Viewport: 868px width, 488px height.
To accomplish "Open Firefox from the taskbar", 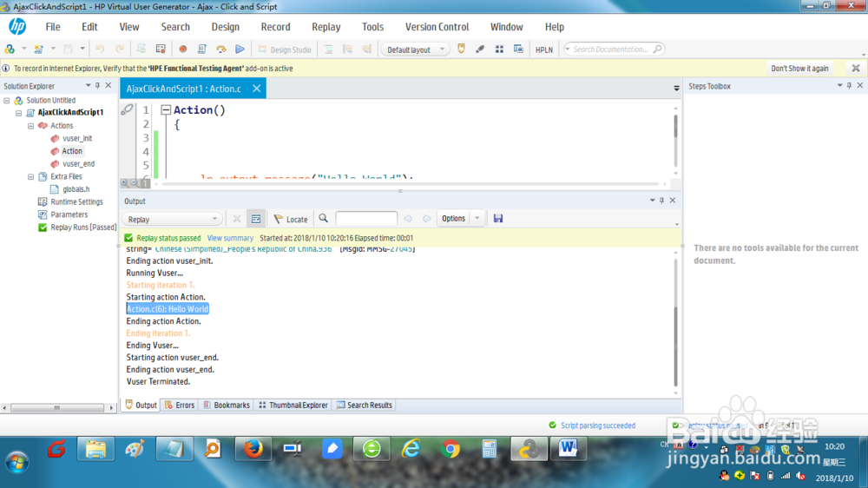I will point(253,449).
